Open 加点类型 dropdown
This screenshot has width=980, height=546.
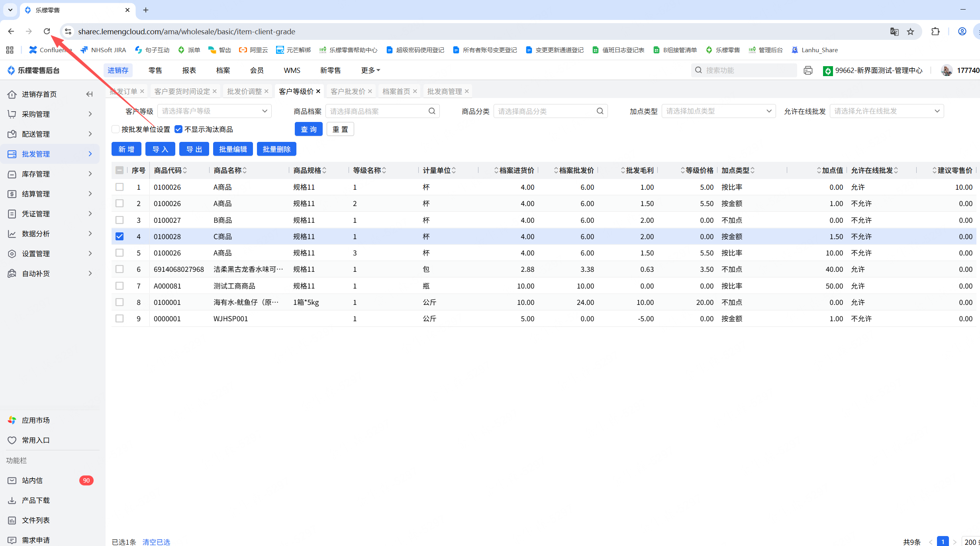click(718, 111)
